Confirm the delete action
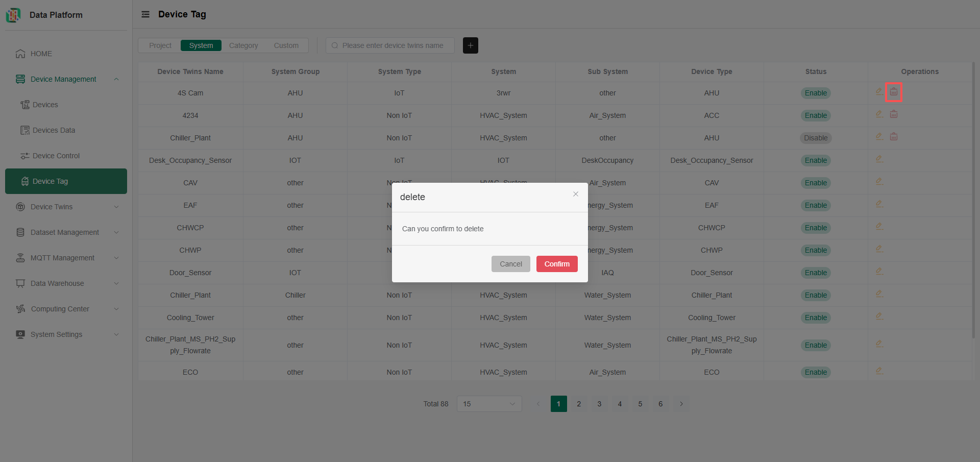Viewport: 980px width, 462px height. coord(556,264)
